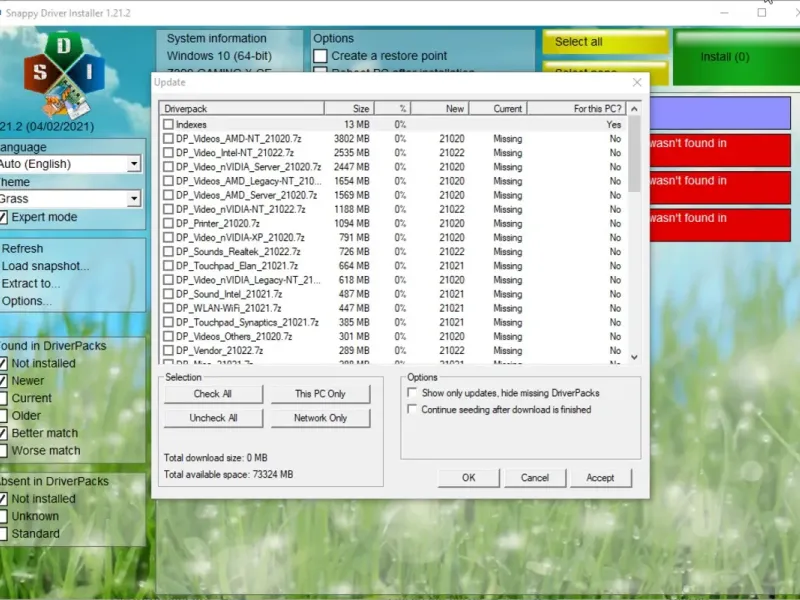Click the driverpack list vertical scrollbar thumb
Viewport: 800px width, 600px height.
pos(634,155)
